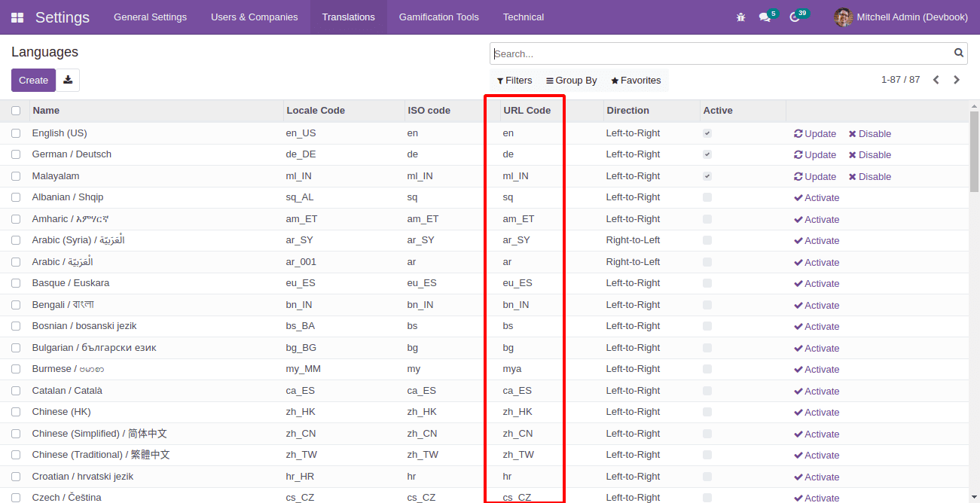Open Mitchell Admin (Devbook) user menu
The image size is (980, 503).
click(902, 17)
